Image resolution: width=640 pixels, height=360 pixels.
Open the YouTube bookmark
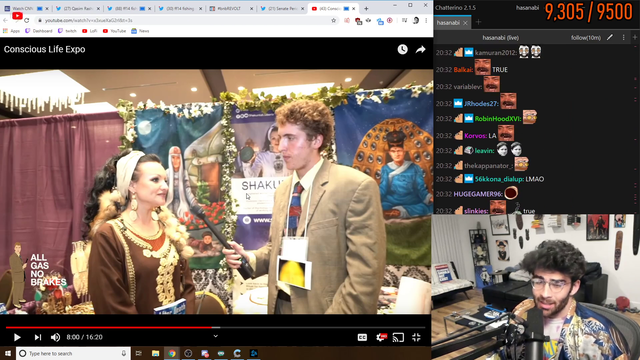114,31
